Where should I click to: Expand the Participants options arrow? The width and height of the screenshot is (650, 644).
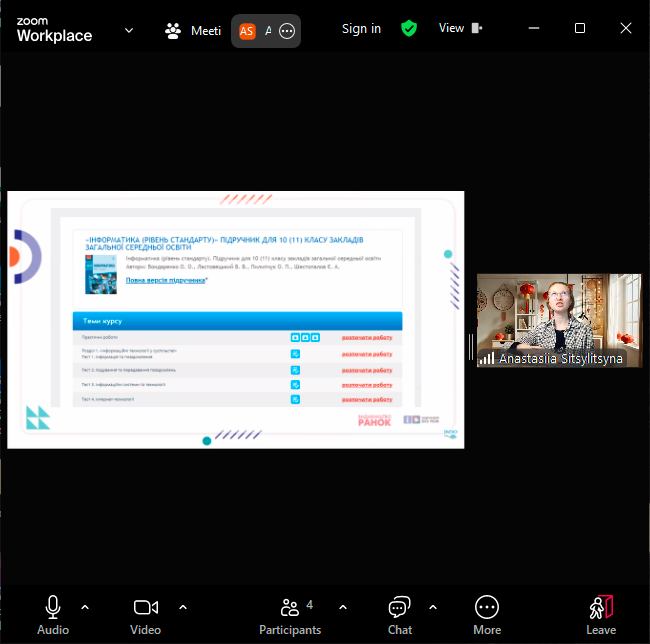coord(343,606)
